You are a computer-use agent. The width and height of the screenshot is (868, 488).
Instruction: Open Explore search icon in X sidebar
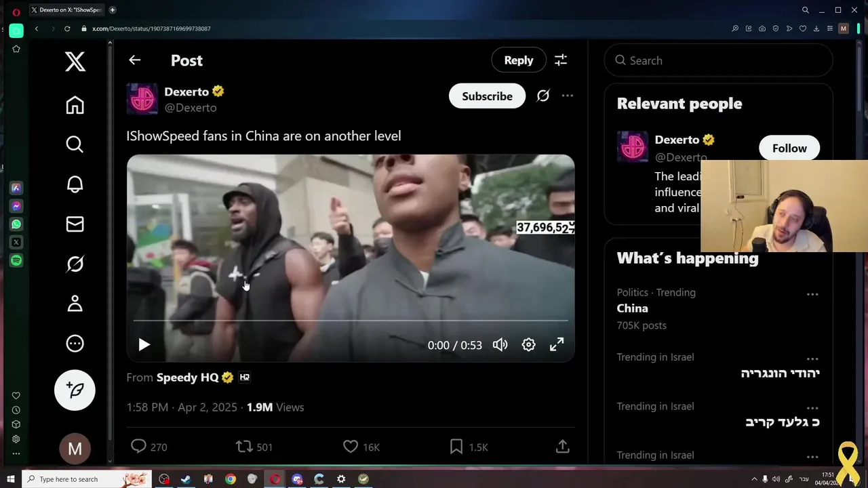(x=75, y=144)
